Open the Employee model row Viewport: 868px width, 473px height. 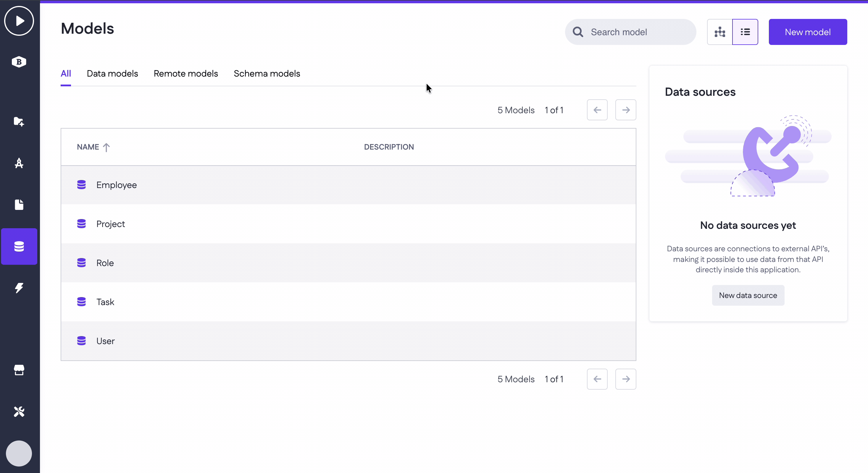[x=117, y=185]
